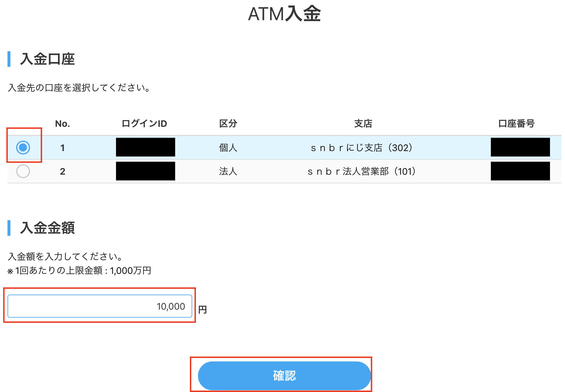The height and width of the screenshot is (392, 565).
Task: Click the redacted login ID in row 2
Action: [145, 171]
